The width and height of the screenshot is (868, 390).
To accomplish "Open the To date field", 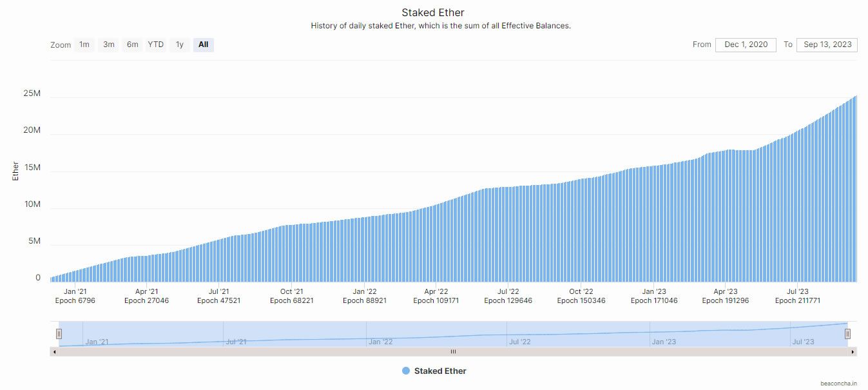I will click(x=827, y=44).
